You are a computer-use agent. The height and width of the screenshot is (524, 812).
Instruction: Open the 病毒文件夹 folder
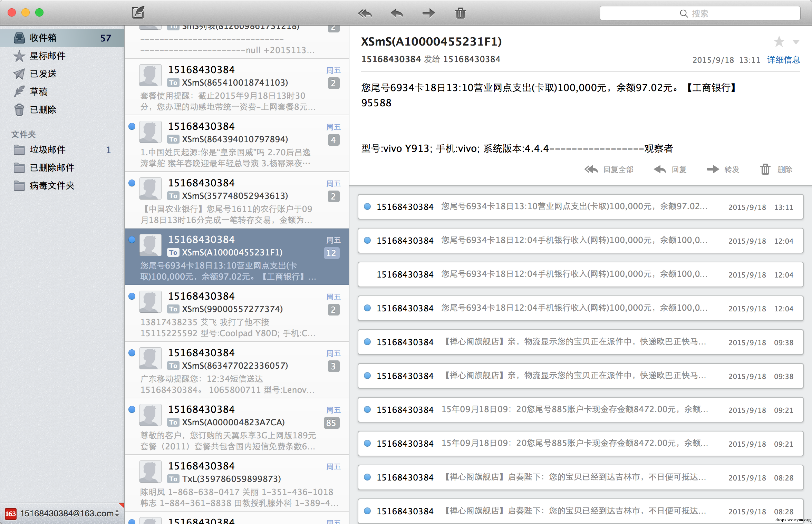click(62, 185)
